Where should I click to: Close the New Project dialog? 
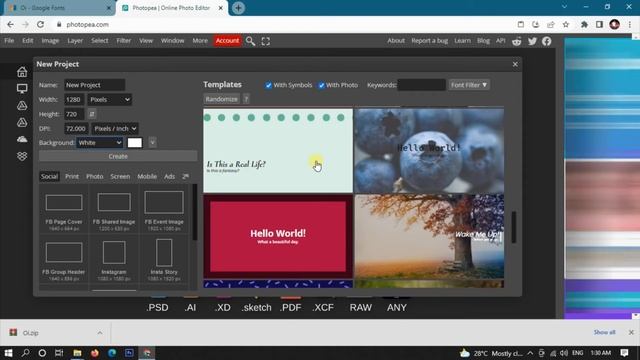click(x=515, y=64)
